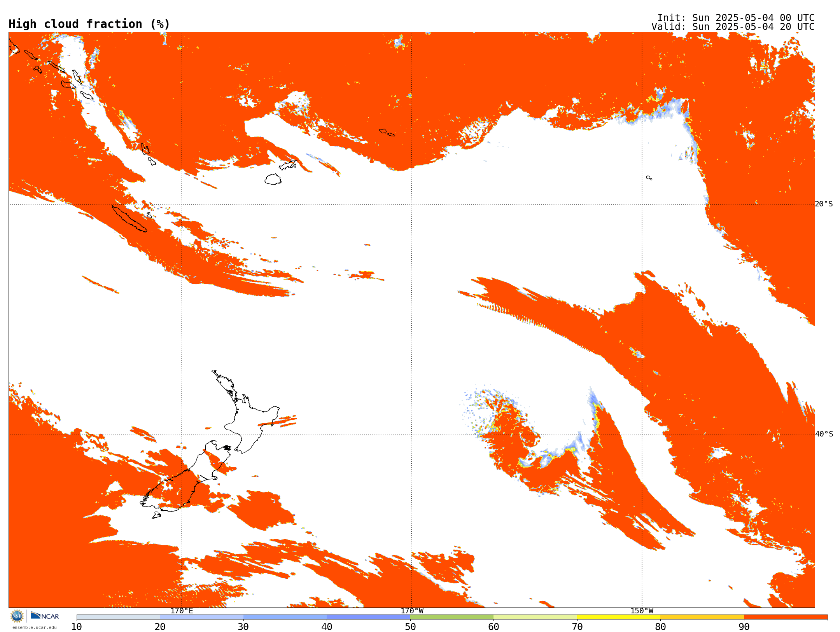The image size is (840, 632).
Task: Click the 170°W longitude label
Action: [412, 611]
